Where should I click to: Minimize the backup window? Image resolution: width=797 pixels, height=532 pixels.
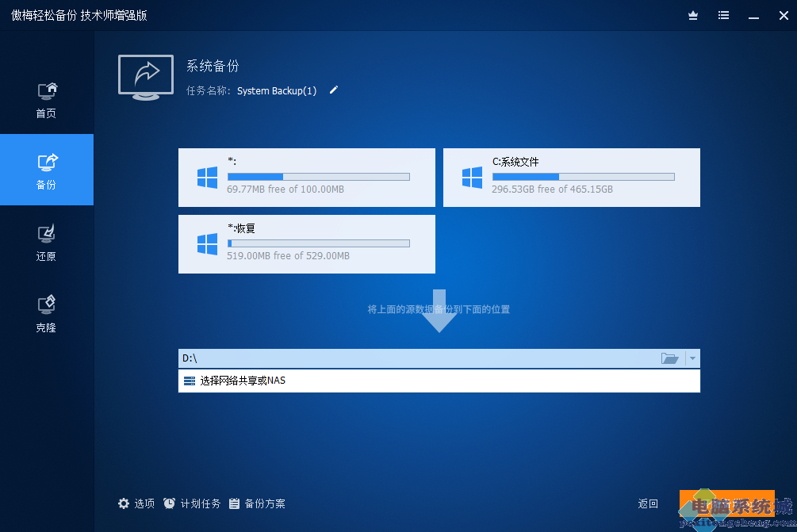tap(754, 17)
